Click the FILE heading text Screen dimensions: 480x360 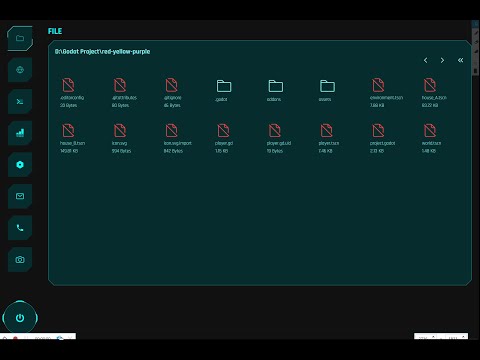pos(55,31)
